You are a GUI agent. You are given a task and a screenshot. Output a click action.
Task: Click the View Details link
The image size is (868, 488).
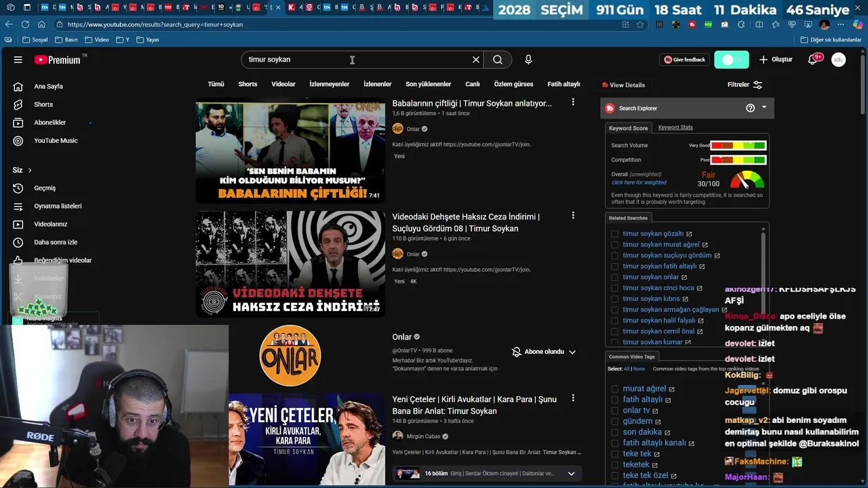coord(623,85)
